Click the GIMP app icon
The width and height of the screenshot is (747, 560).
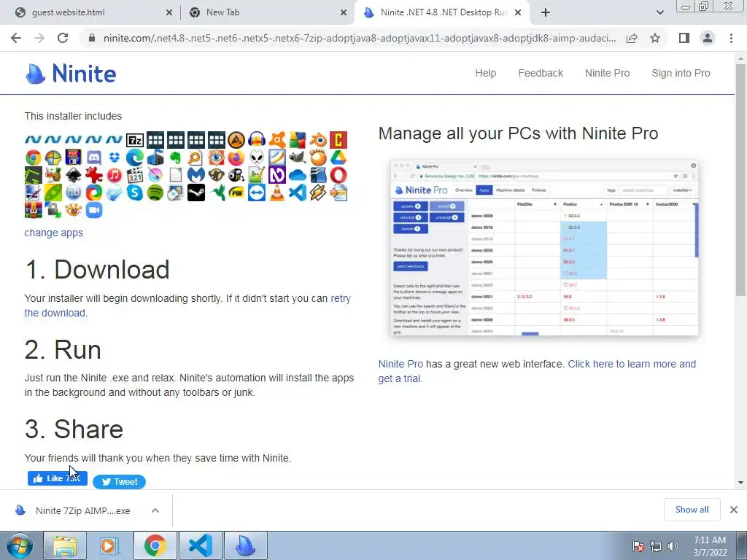[298, 157]
